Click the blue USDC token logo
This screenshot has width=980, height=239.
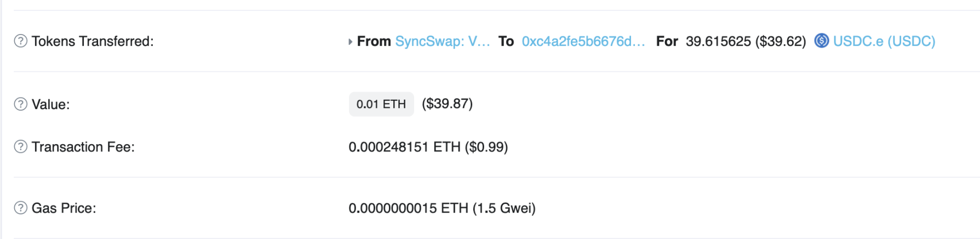click(x=821, y=41)
